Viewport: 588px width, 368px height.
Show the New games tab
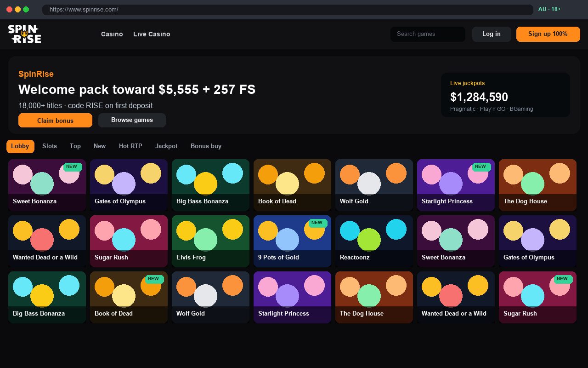100,146
